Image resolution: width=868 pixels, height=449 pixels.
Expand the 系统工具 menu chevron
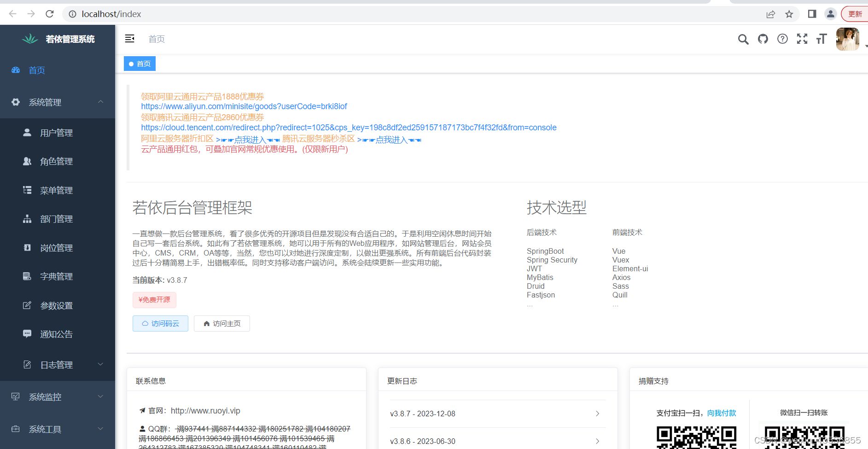(100, 429)
